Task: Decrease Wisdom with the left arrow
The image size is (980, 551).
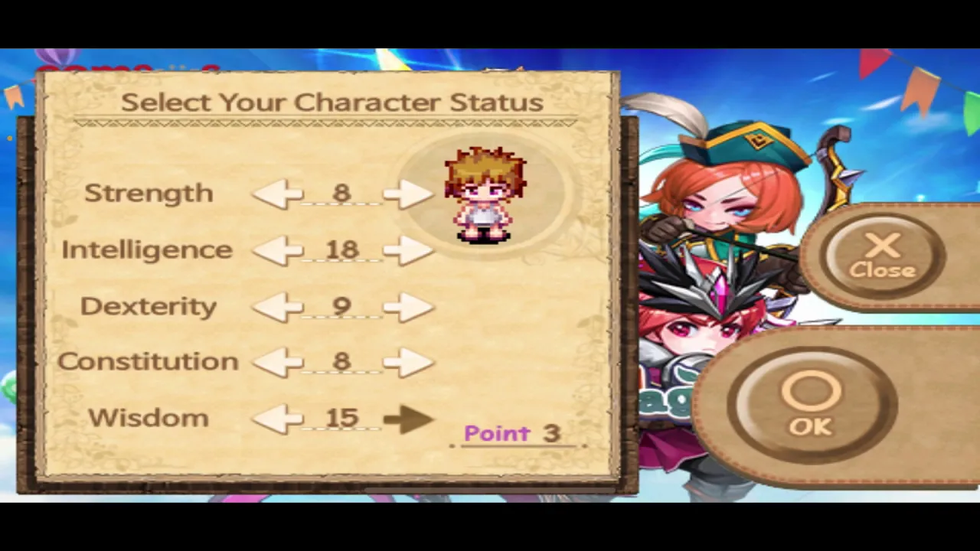Action: [277, 418]
